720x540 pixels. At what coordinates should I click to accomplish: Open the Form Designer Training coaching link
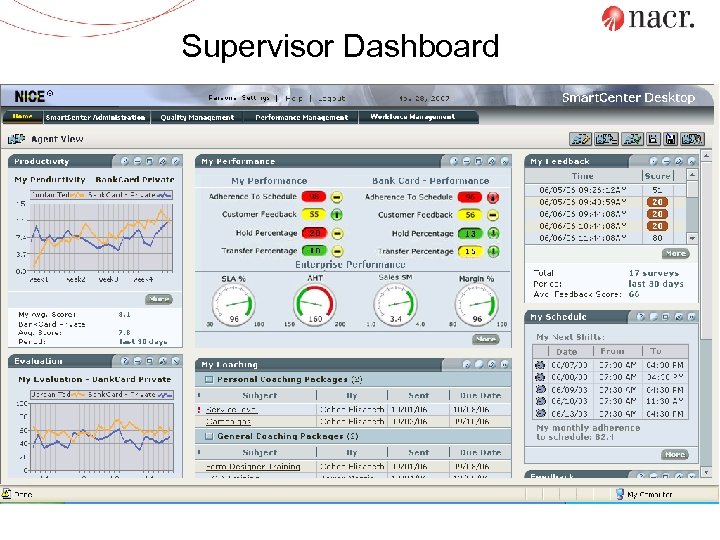pyautogui.click(x=253, y=467)
